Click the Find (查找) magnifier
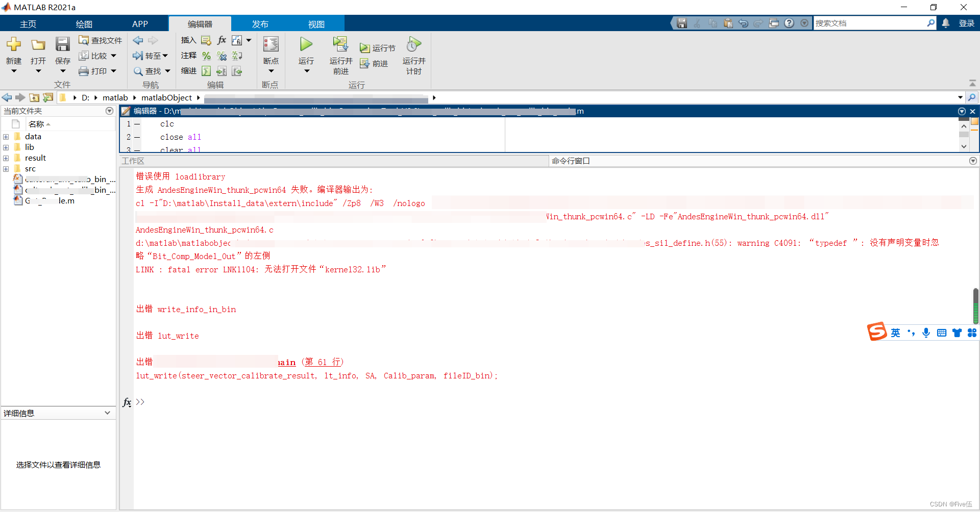Image resolution: width=980 pixels, height=512 pixels. tap(138, 71)
